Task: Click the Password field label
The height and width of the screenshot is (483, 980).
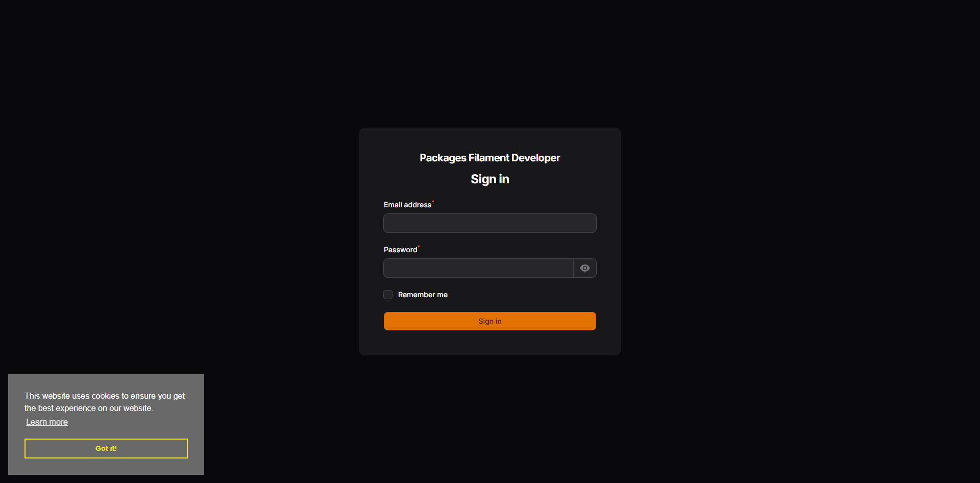Action: 400,250
